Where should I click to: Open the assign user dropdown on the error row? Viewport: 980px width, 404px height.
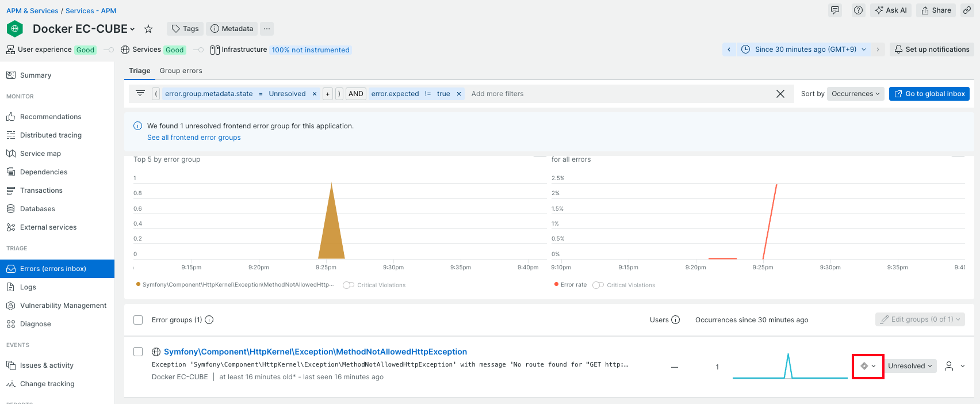955,366
